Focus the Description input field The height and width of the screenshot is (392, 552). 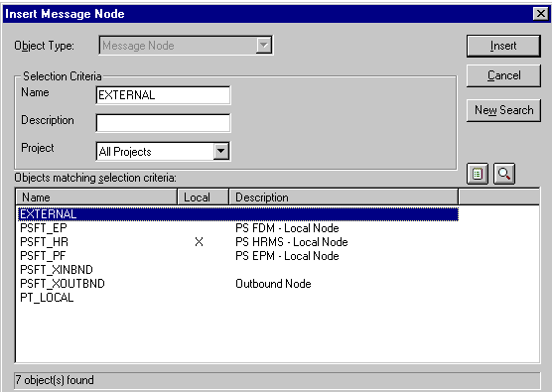[x=163, y=123]
